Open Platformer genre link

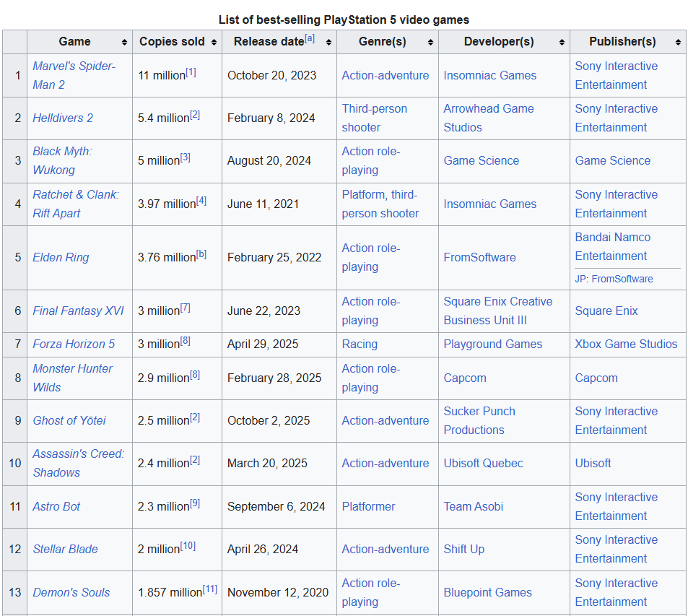point(368,507)
